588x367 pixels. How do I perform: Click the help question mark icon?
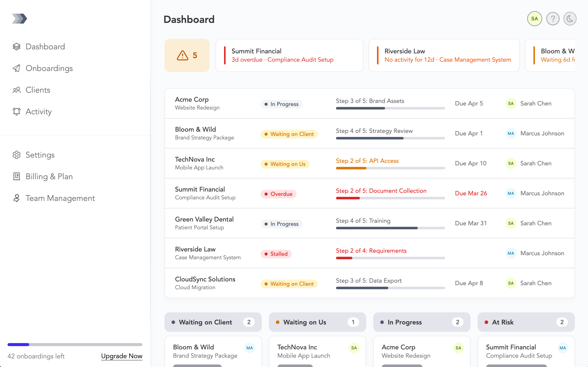[553, 18]
